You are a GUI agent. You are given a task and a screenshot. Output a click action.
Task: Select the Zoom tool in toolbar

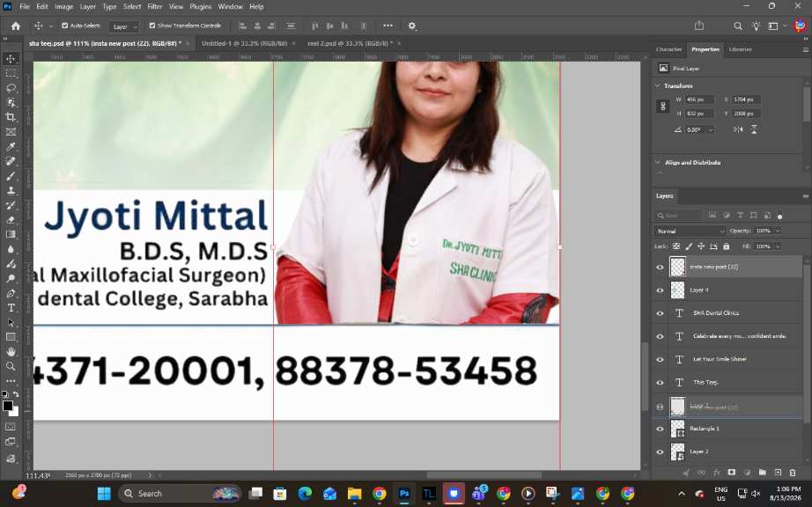pyautogui.click(x=11, y=366)
